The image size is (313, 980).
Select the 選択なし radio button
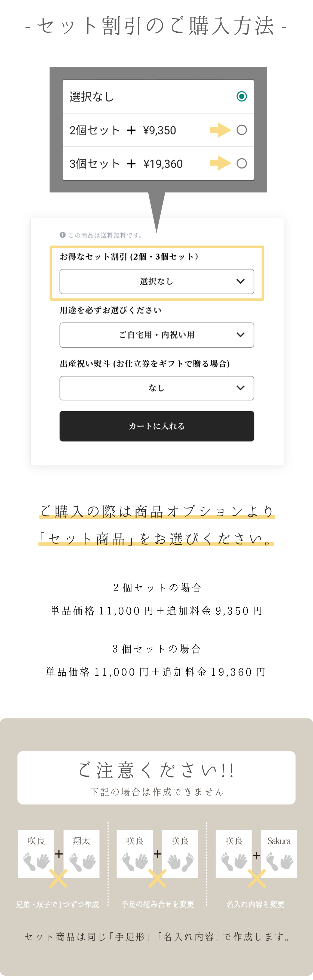coord(241,96)
